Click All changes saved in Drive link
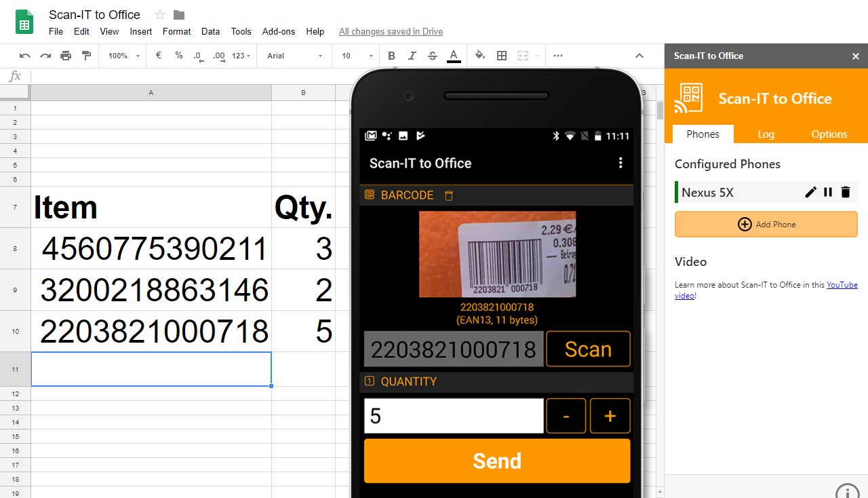Image resolution: width=868 pixels, height=498 pixels. coord(391,31)
